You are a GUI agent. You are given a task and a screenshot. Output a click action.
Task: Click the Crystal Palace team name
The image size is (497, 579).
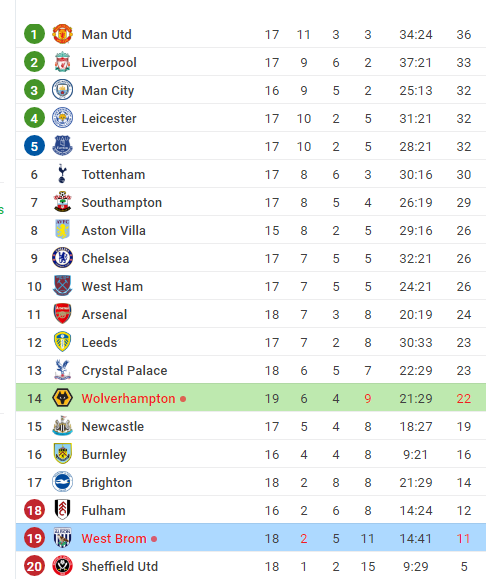pos(124,370)
